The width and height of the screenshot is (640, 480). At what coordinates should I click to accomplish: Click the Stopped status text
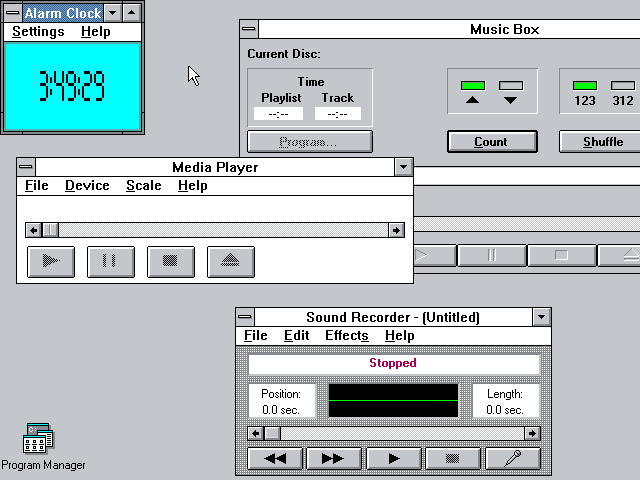[393, 363]
